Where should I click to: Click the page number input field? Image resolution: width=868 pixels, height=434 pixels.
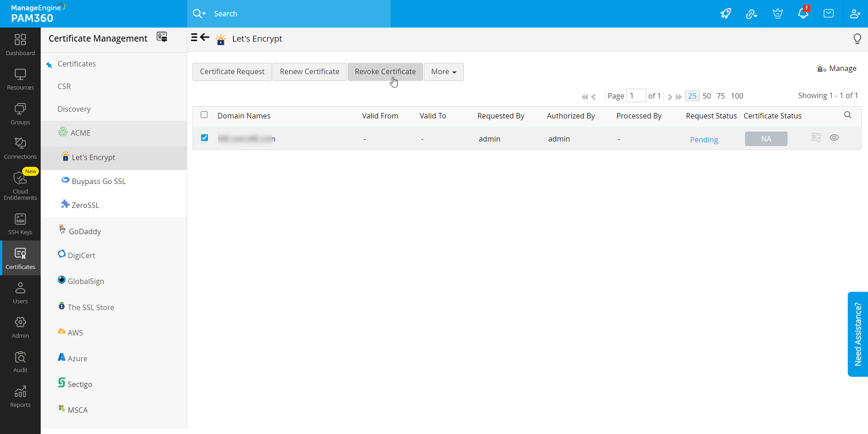tap(636, 96)
